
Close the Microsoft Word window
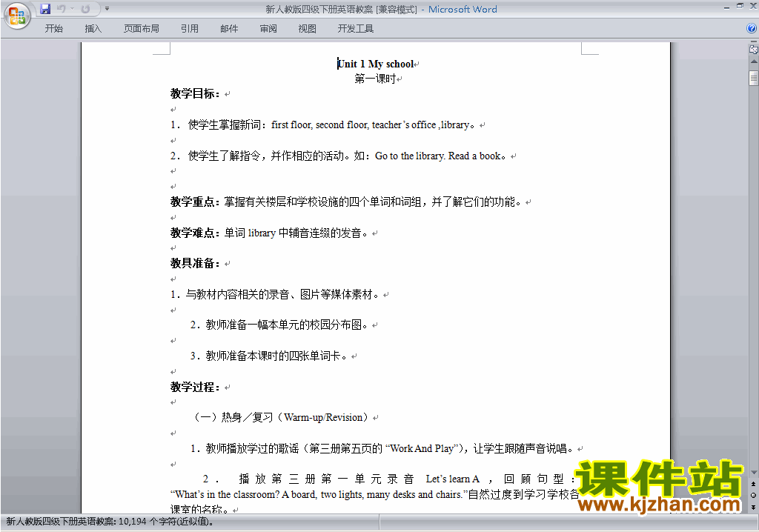753,6
